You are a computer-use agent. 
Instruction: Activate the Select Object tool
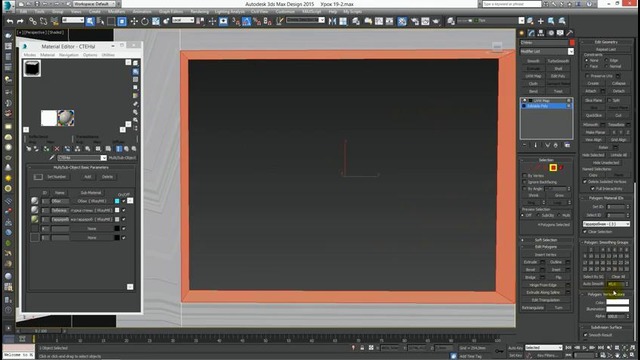tap(90, 21)
